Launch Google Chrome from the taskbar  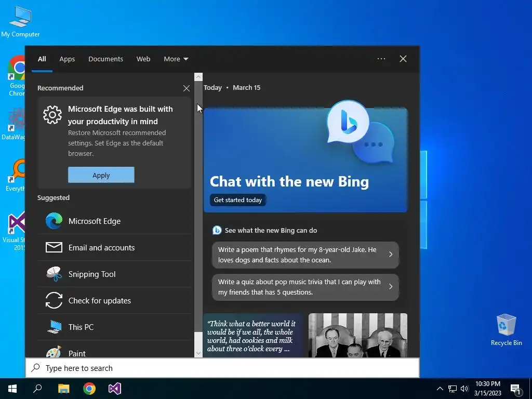click(89, 389)
